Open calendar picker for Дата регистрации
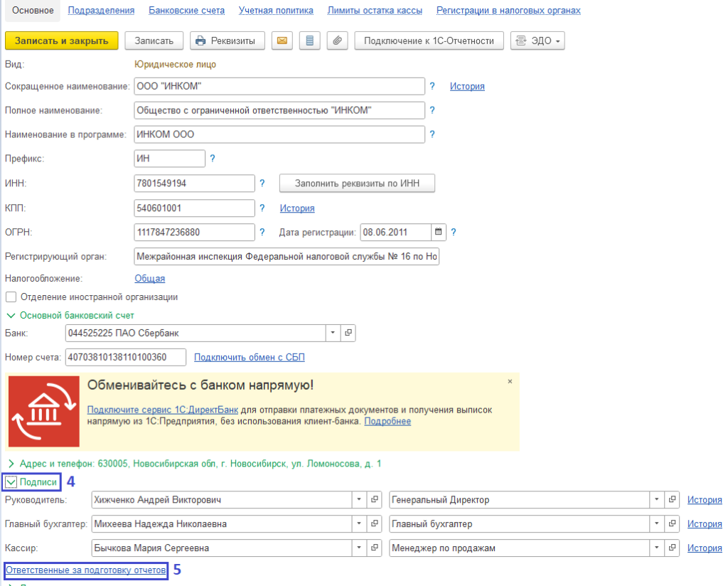The width and height of the screenshot is (728, 586). (439, 232)
